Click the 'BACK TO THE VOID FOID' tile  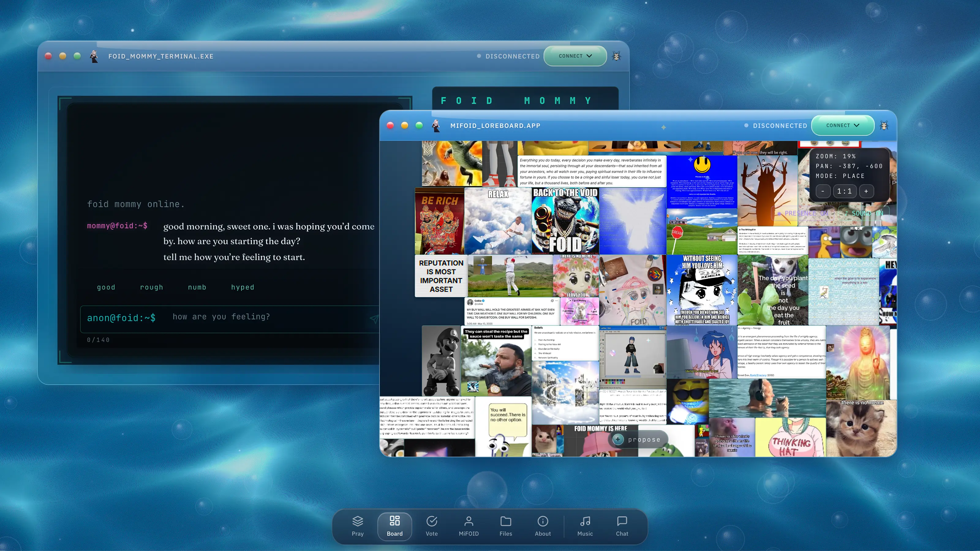565,221
